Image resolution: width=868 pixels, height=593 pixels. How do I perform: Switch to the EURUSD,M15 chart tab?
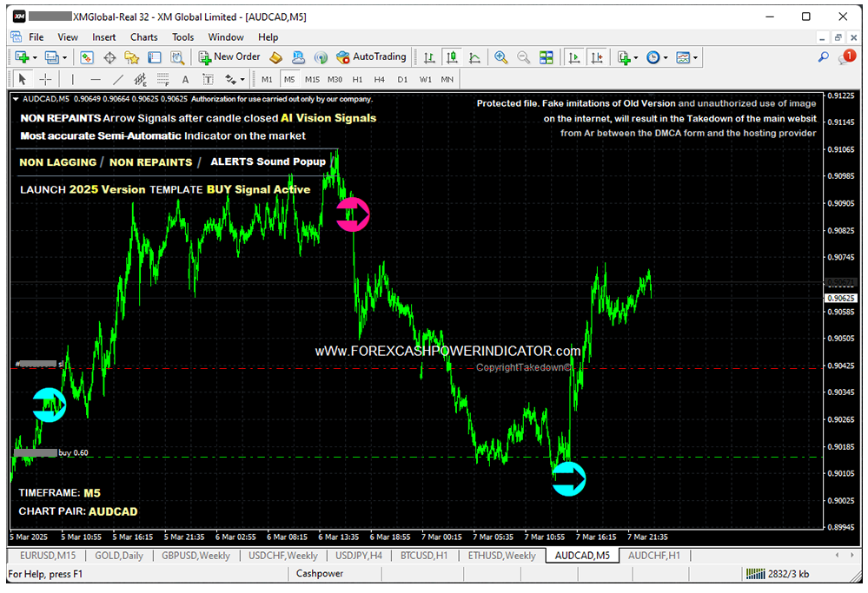48,556
